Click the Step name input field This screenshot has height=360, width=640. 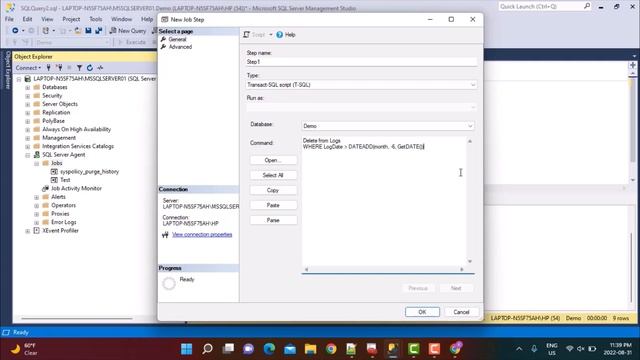361,62
